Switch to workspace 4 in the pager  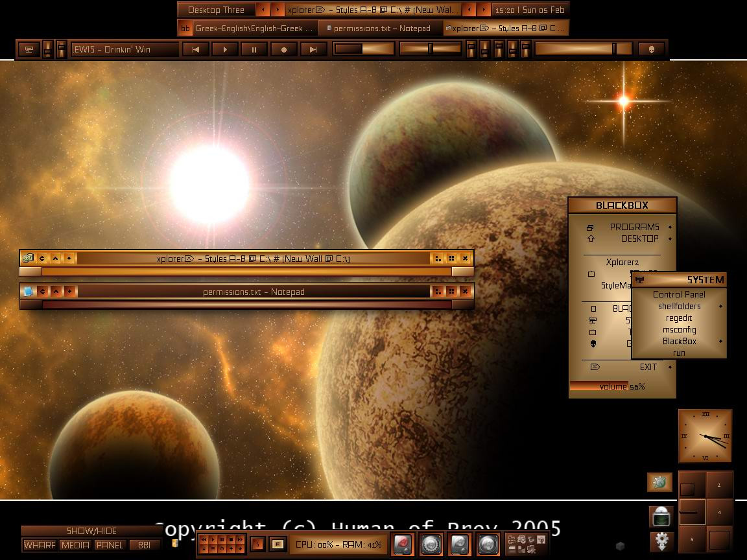[x=719, y=512]
